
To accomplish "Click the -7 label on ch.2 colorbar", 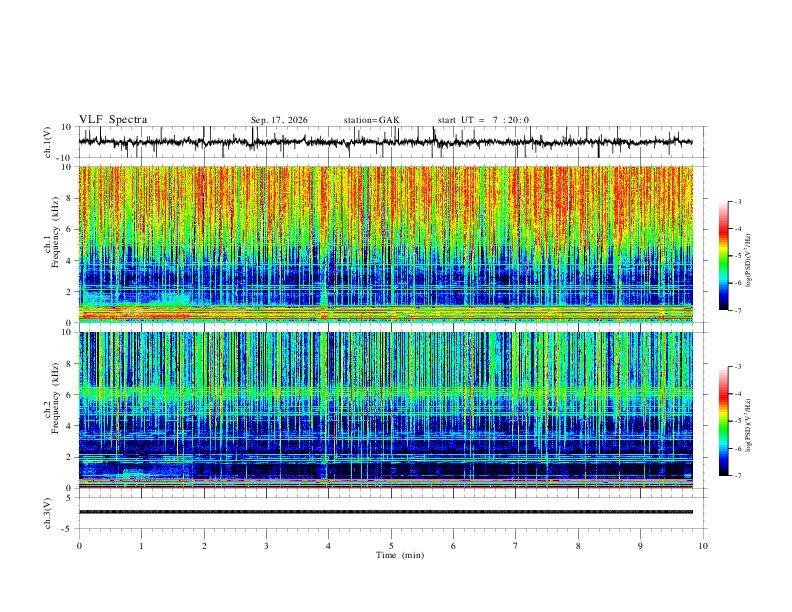I will click(737, 476).
